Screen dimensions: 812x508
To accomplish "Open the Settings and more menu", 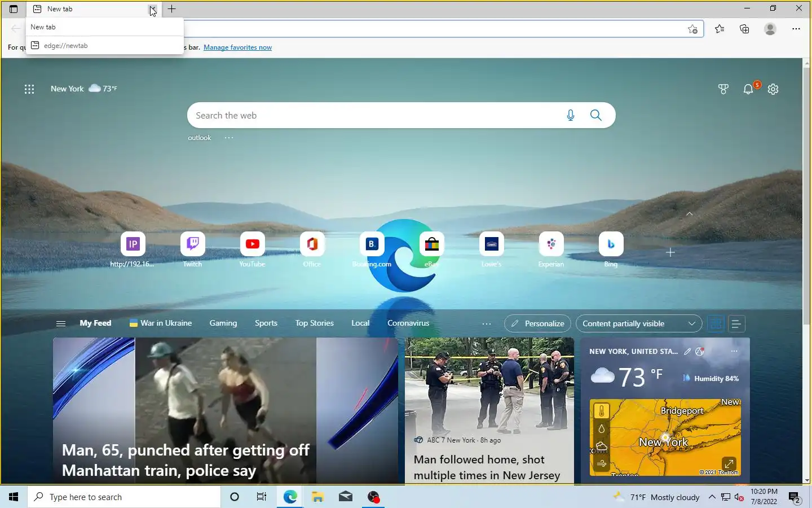I will [796, 29].
